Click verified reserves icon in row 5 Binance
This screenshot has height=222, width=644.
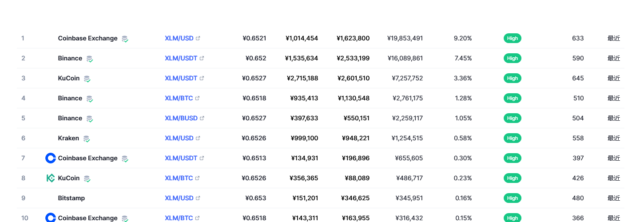[x=90, y=119]
